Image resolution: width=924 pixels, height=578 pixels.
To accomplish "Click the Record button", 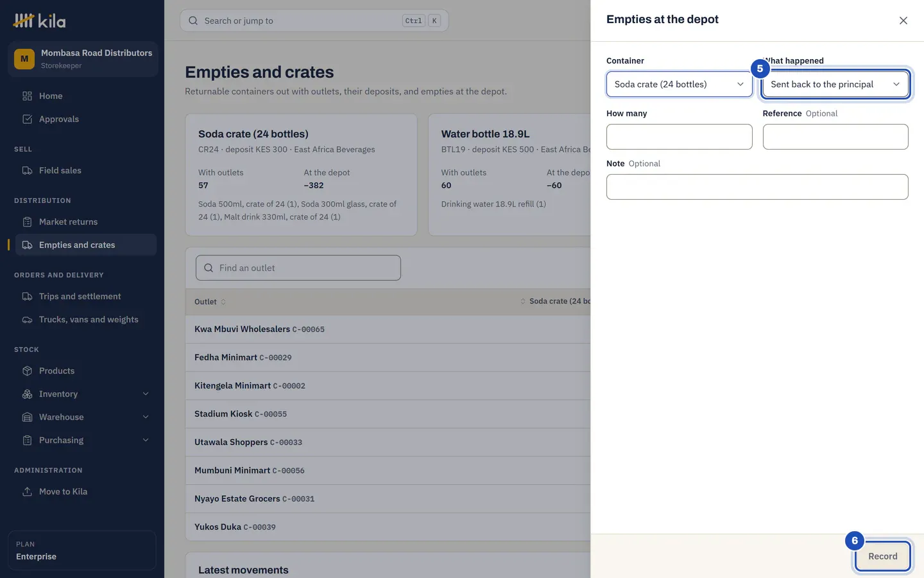I will [882, 556].
